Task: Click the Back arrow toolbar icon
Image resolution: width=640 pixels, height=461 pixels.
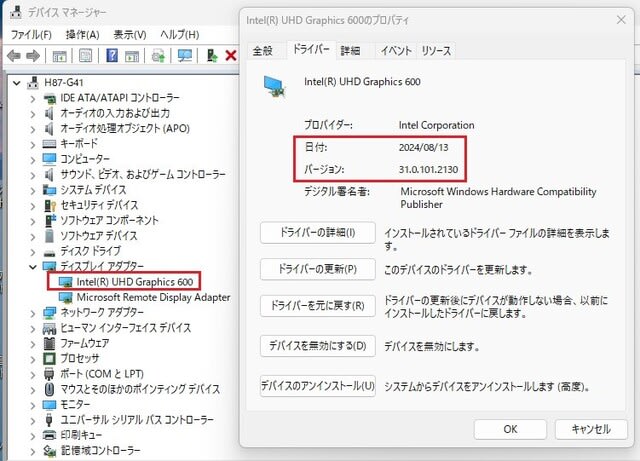Action: pos(14,56)
